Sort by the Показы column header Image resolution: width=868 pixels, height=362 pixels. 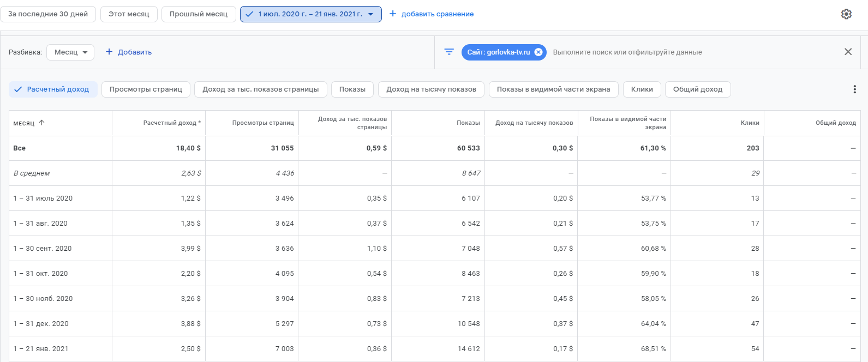pos(468,123)
